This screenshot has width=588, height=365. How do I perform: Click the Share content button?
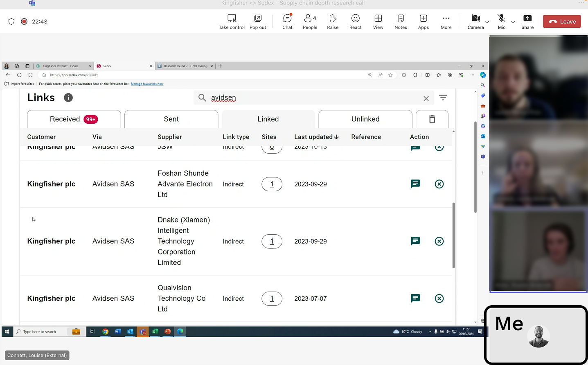click(527, 22)
